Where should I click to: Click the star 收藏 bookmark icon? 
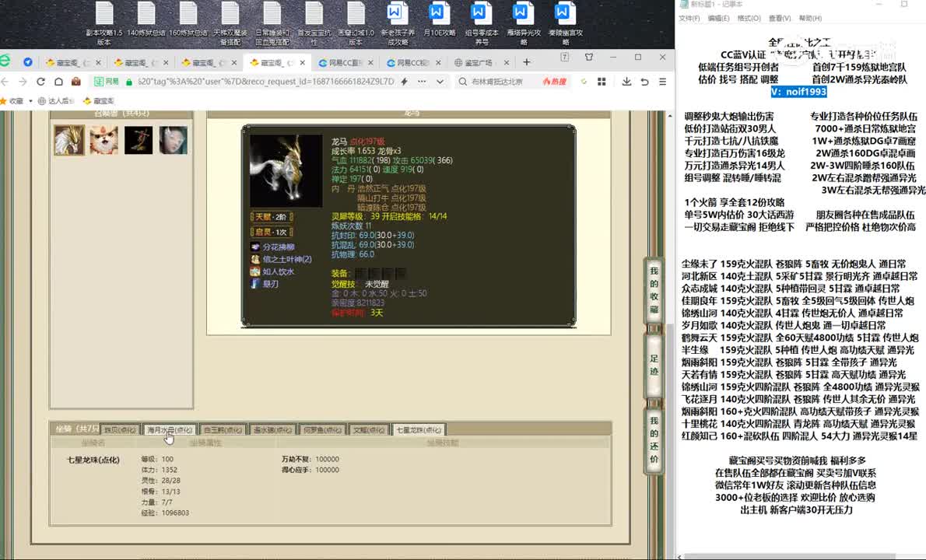click(2, 101)
